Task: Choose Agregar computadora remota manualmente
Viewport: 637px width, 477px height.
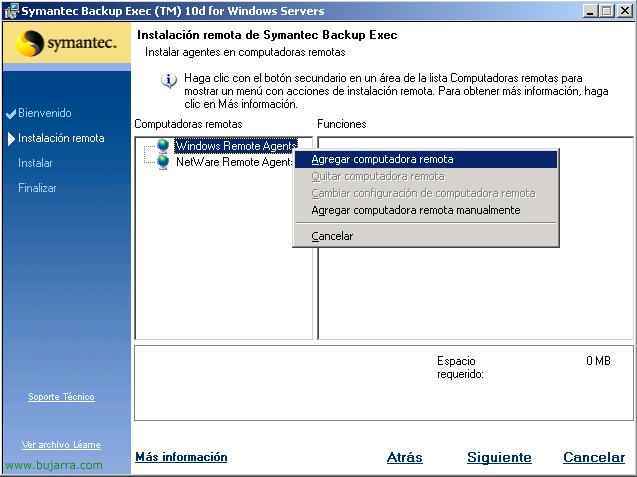Action: pos(425,210)
